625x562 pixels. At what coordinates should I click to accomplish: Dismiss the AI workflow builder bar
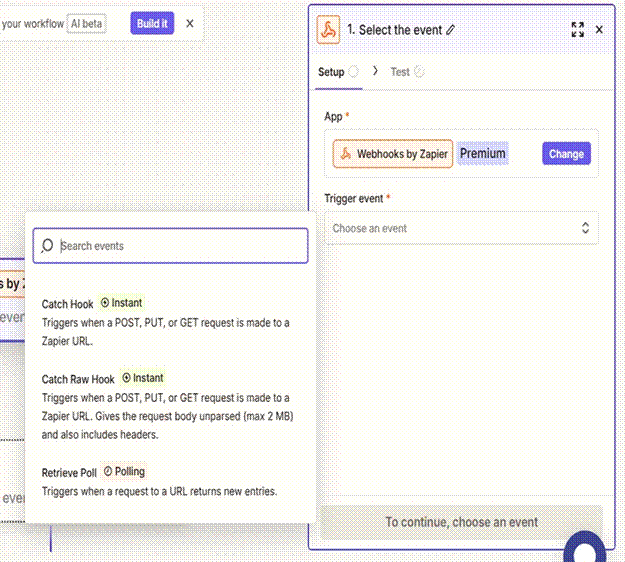[190, 24]
